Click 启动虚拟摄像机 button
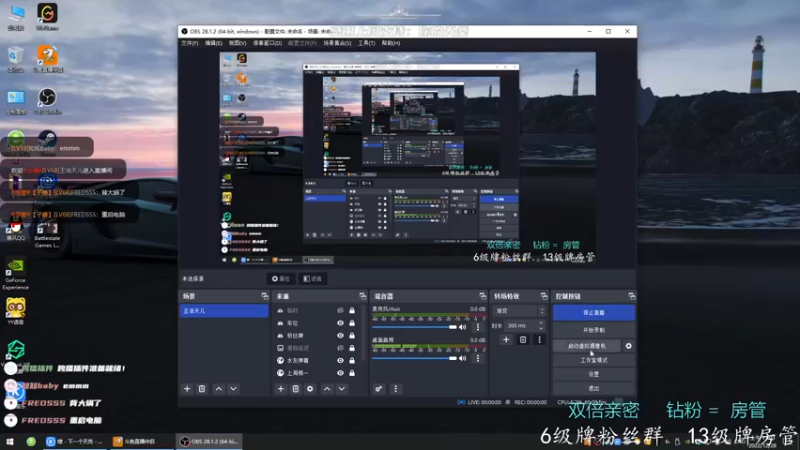Viewport: 800px width, 450px height. tap(587, 346)
